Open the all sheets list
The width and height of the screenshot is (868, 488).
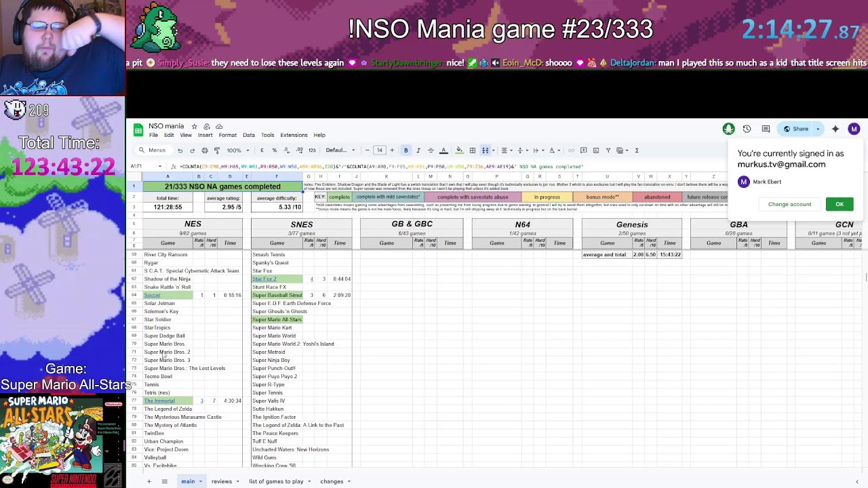(x=164, y=481)
